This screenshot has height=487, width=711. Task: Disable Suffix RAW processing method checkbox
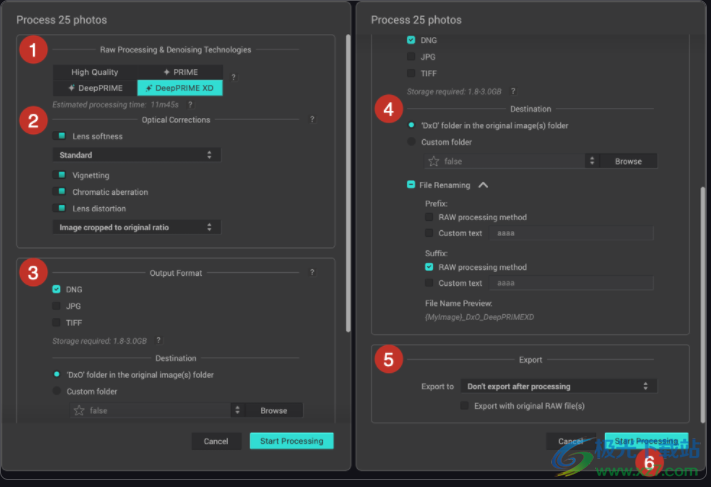(429, 267)
